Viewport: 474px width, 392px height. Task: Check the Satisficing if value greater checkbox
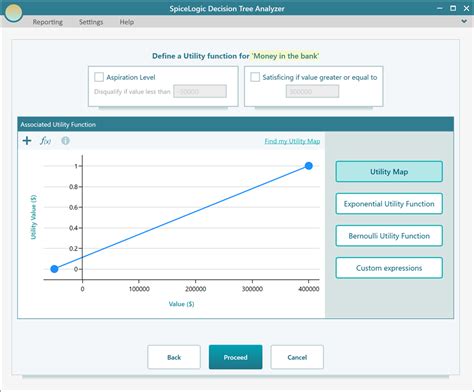point(255,77)
